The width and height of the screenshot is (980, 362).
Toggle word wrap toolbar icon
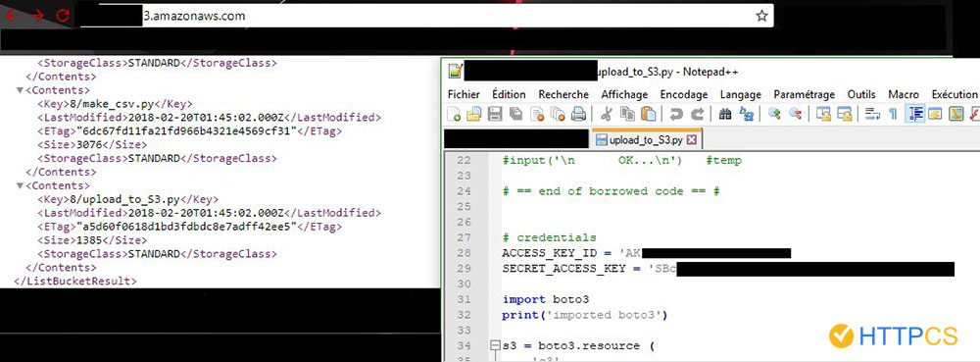[872, 114]
